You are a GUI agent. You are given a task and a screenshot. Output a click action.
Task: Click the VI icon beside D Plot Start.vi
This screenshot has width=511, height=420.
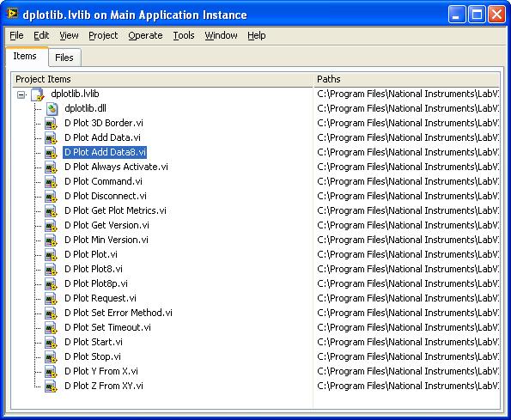pyautogui.click(x=51, y=343)
